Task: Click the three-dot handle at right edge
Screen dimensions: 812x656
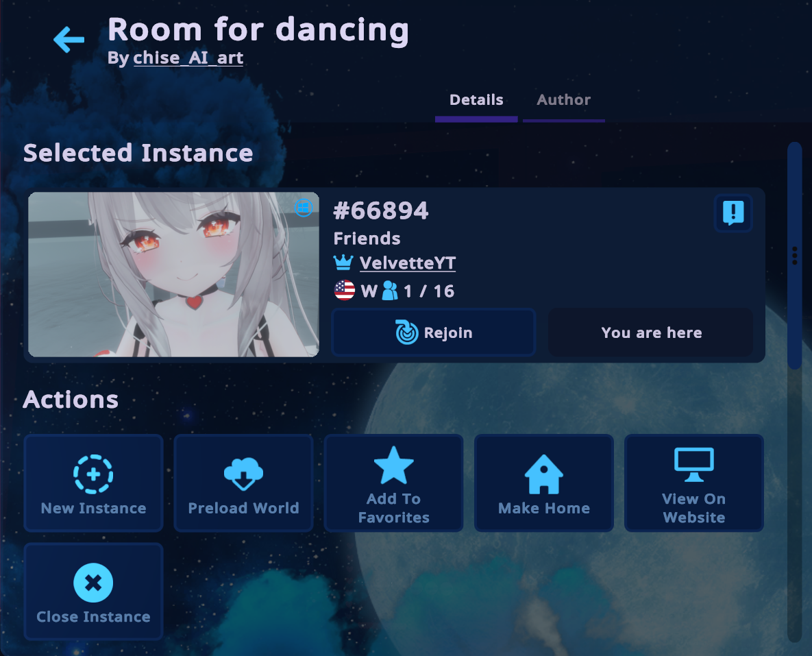Action: click(x=795, y=256)
